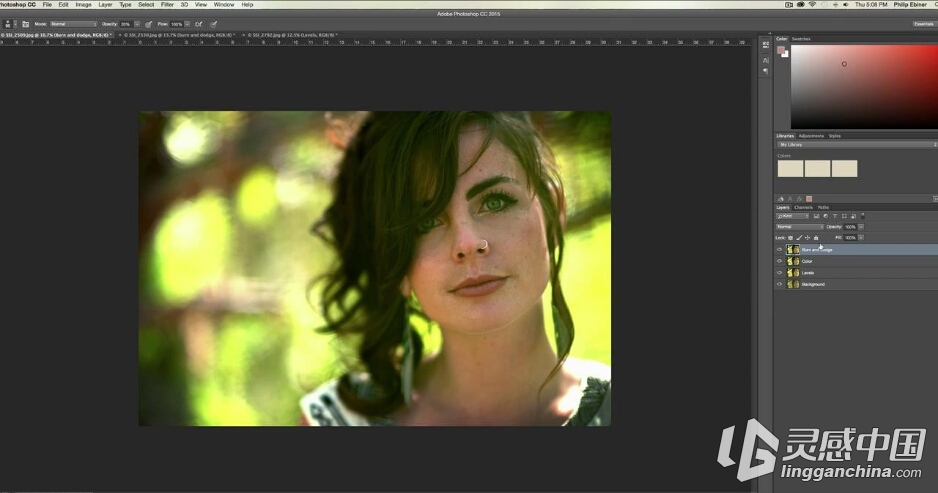Open the Essentials workspace switcher
The width and height of the screenshot is (938, 493).
pyautogui.click(x=924, y=24)
